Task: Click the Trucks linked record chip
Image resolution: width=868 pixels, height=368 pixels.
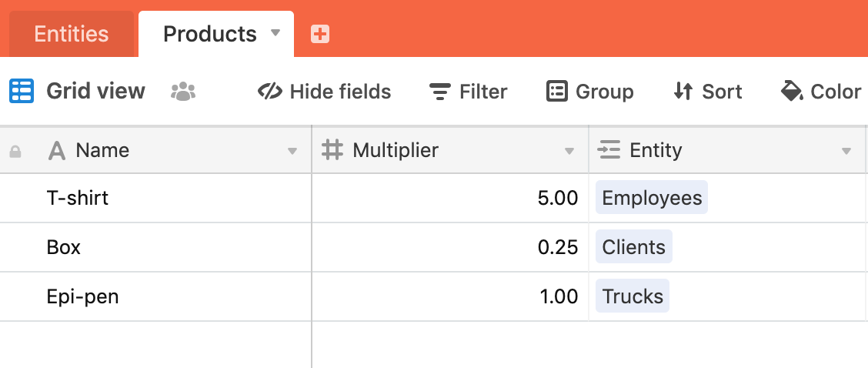Action: click(633, 296)
